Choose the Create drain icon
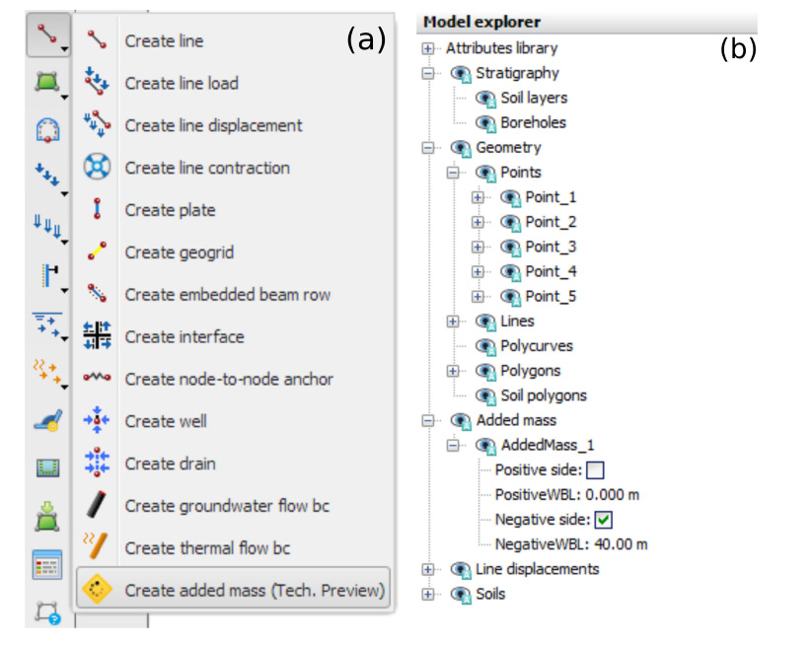Viewport: 812px width, 645px height. [97, 464]
